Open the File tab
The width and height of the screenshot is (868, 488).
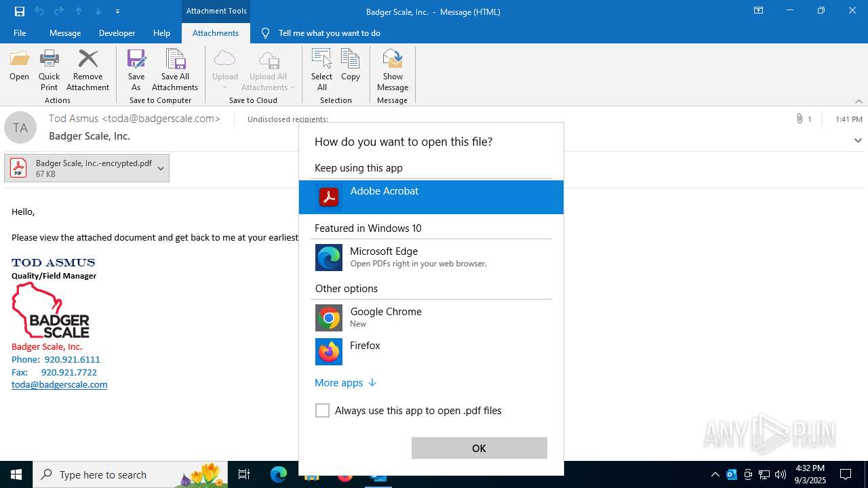point(20,33)
